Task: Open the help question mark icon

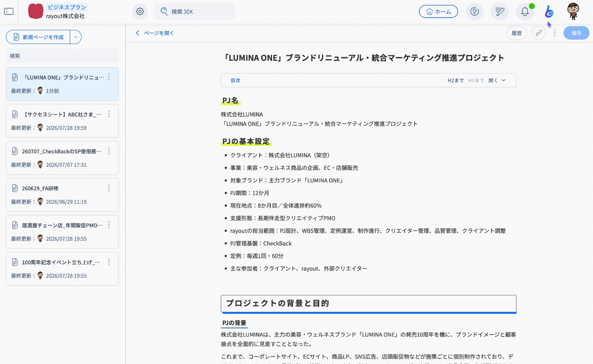Action: (x=475, y=11)
